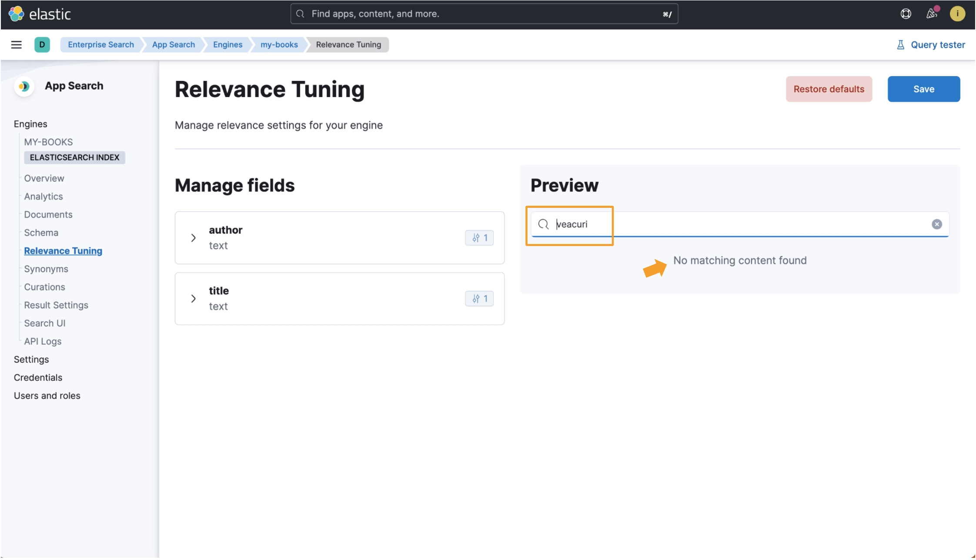
Task: Click the ELASTICSEARCH INDEX badge
Action: pos(74,157)
